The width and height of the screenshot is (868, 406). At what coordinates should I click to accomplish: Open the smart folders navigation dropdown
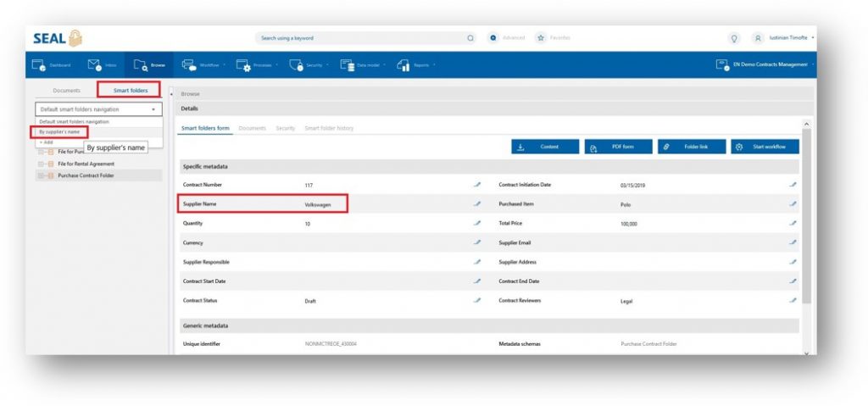[98, 109]
